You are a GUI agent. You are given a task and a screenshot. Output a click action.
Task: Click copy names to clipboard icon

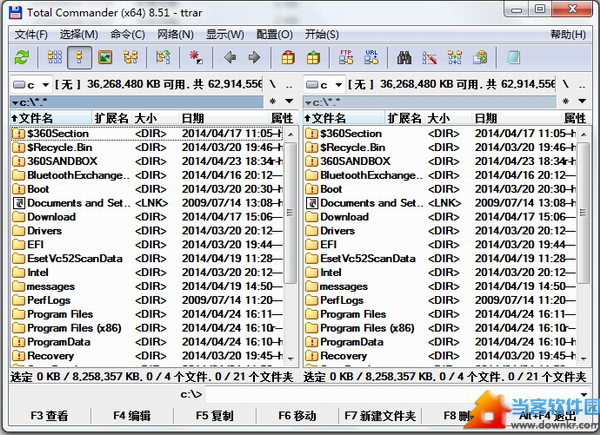coord(480,57)
